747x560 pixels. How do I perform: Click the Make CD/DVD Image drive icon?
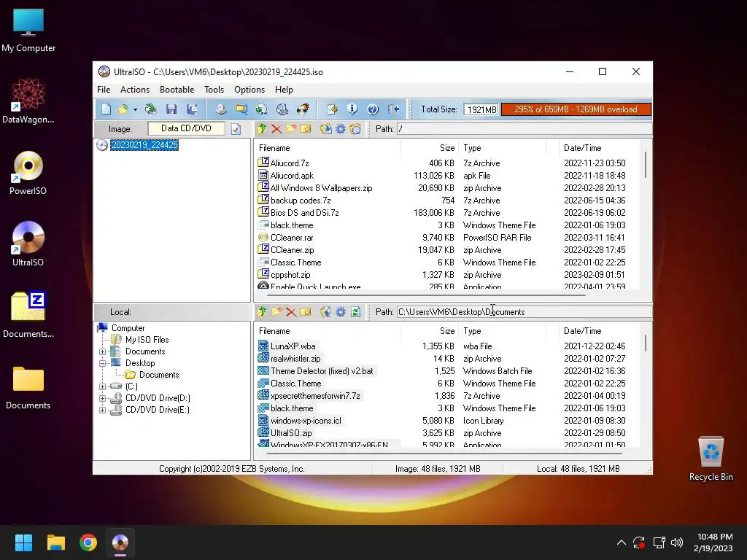point(220,109)
